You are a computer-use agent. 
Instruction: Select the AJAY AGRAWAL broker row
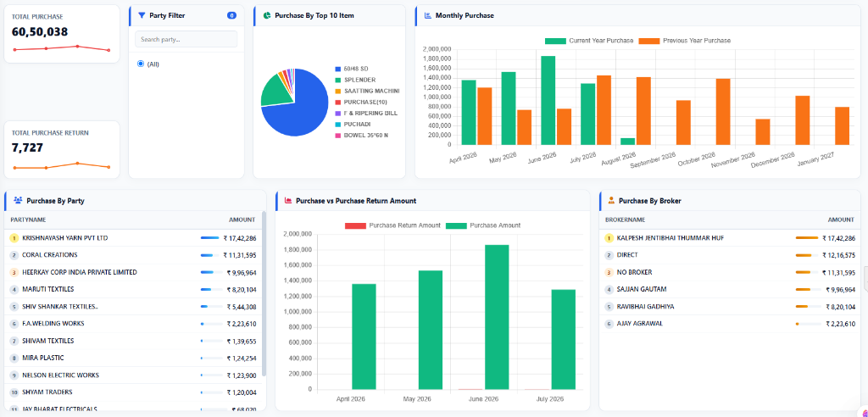pyautogui.click(x=730, y=324)
